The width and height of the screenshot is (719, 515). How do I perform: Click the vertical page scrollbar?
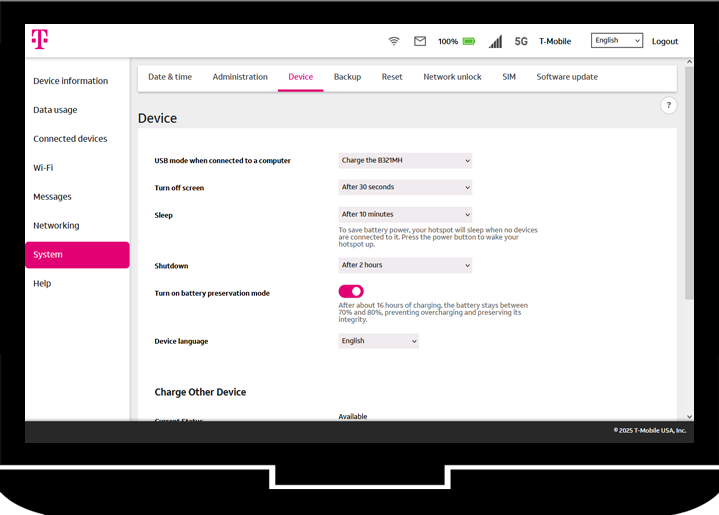688,200
